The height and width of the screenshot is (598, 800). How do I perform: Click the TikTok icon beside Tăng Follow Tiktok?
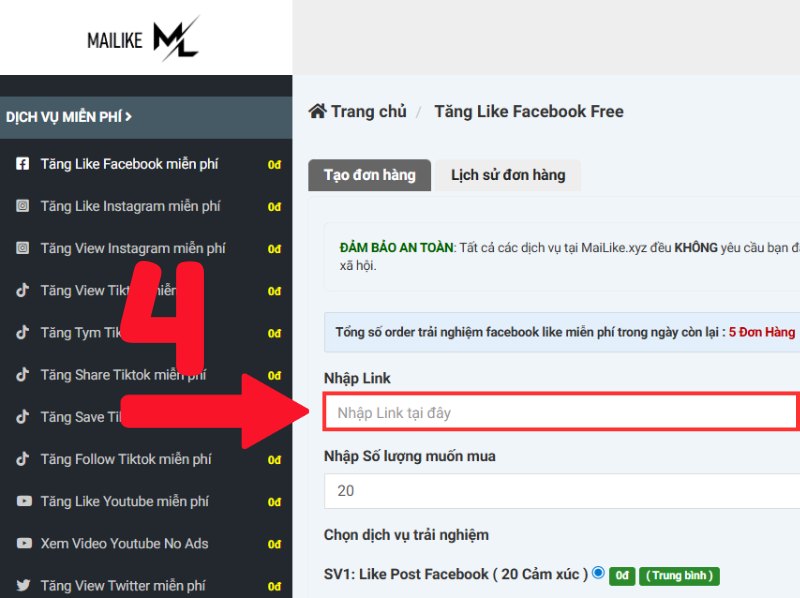(x=22, y=459)
